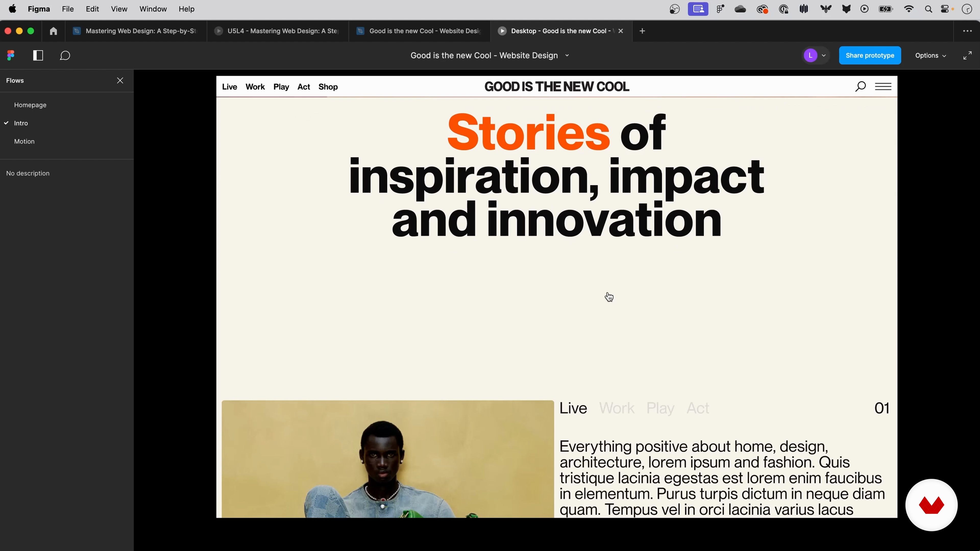The image size is (980, 551).
Task: Select the Intro flow
Action: pos(21,123)
